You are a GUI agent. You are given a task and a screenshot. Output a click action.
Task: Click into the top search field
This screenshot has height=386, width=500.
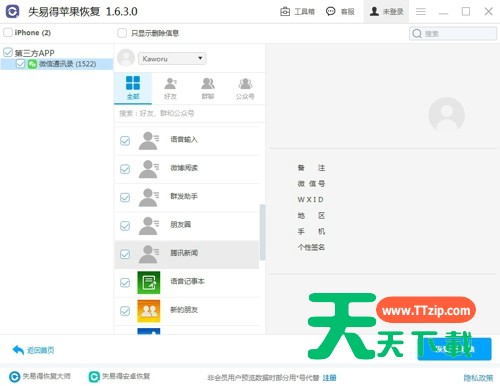pos(453,34)
